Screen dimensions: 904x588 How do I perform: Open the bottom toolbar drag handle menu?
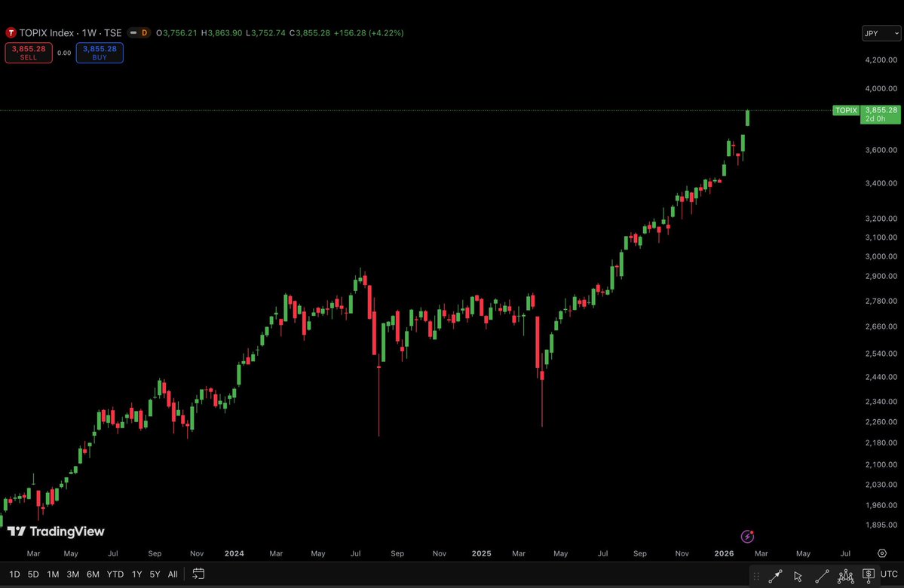pos(756,575)
